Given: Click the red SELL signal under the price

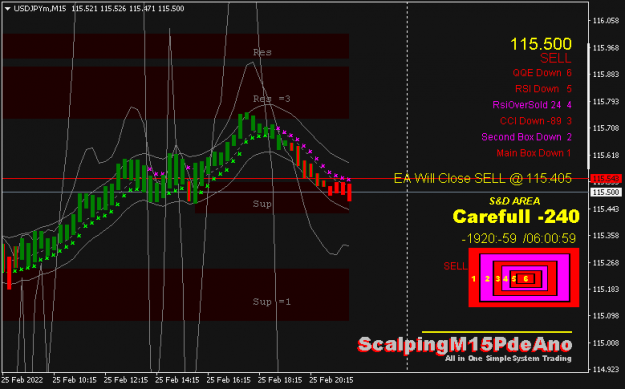Looking at the screenshot, I should 556,59.
